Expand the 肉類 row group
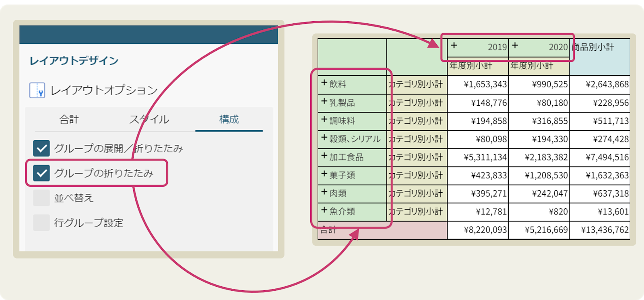Image resolution: width=644 pixels, height=300 pixels. click(324, 191)
